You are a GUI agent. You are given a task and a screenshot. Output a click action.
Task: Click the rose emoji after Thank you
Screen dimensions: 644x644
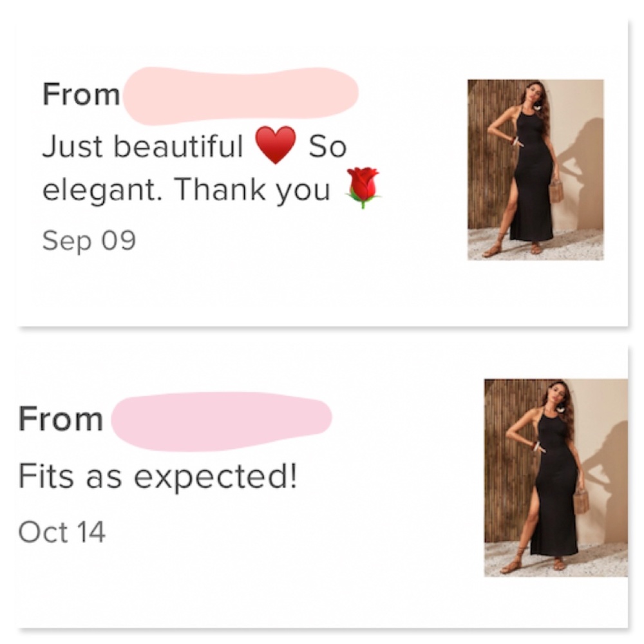point(362,187)
